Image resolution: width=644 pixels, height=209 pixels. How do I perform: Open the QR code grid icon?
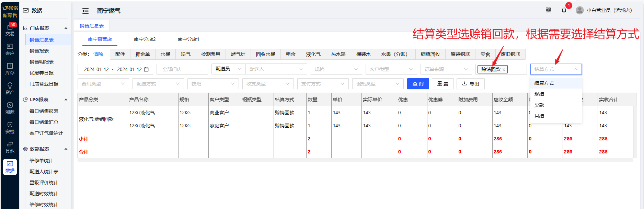(548, 10)
